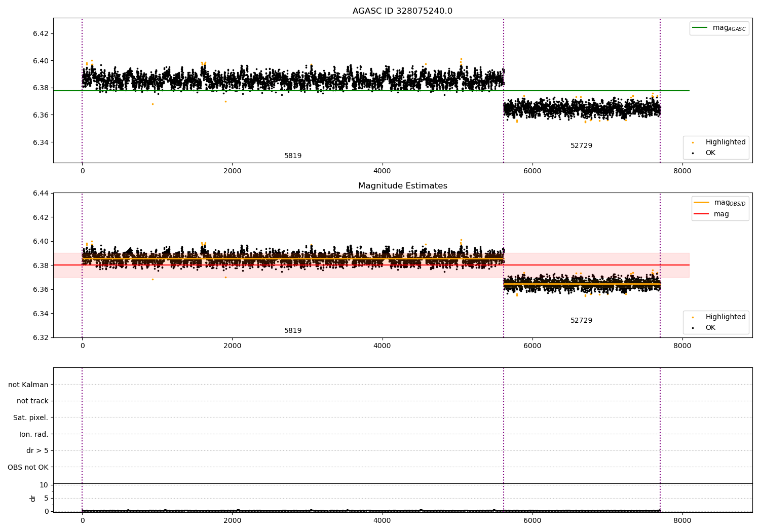
Task: Click the 6.34 tick on top plot
Action: (x=41, y=142)
